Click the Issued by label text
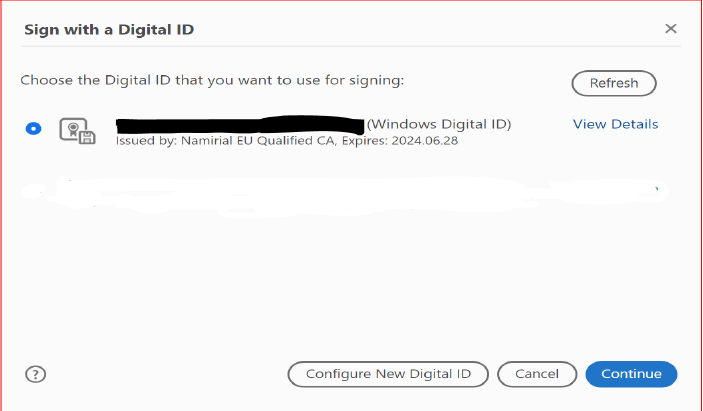This screenshot has height=411, width=703. pyautogui.click(x=147, y=141)
